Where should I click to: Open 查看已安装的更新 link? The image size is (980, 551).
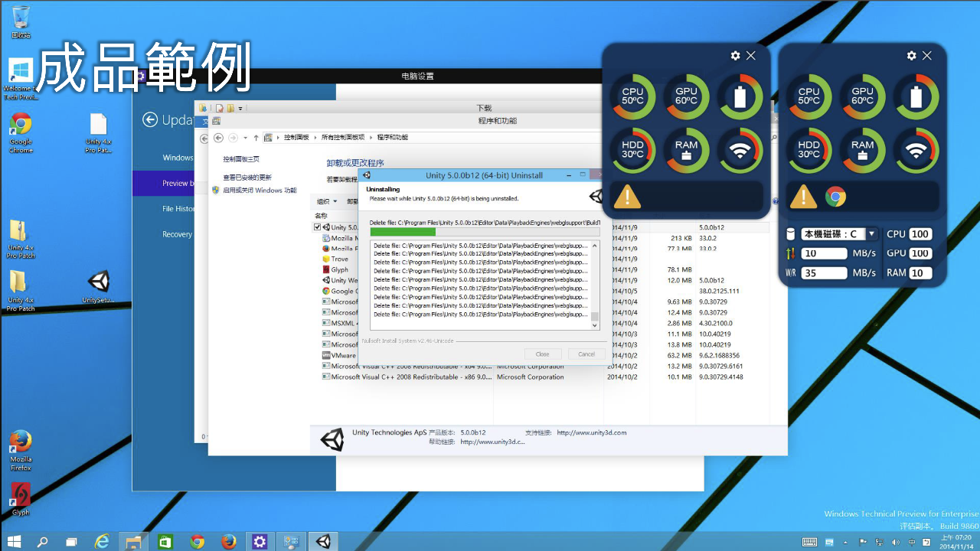click(x=247, y=178)
